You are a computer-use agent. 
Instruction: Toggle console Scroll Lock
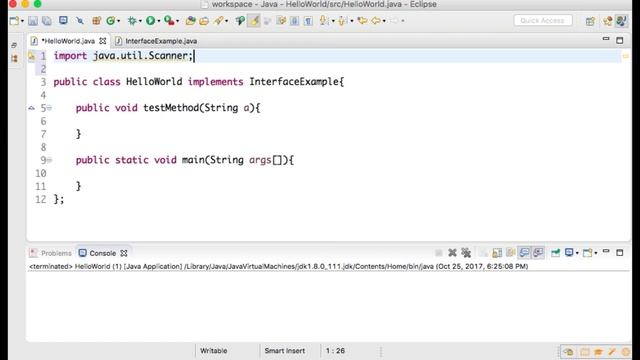click(497, 253)
